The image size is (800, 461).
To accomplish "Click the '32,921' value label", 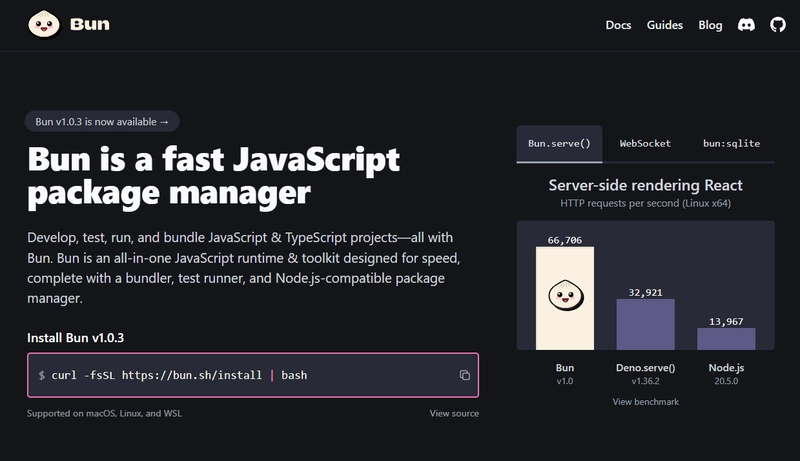I will tap(645, 293).
